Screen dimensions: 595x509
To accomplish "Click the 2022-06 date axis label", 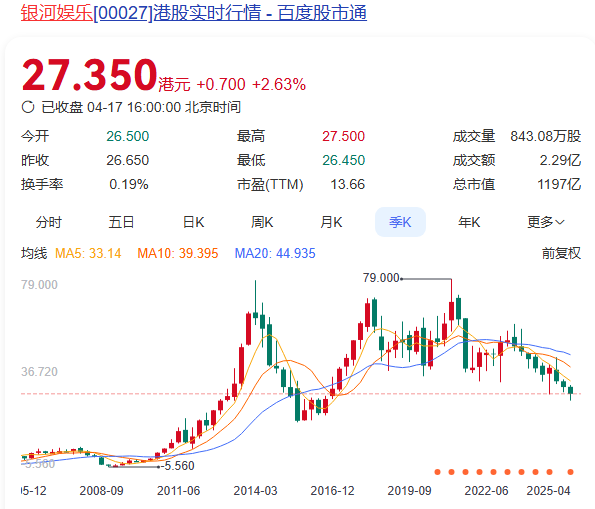I will 486,491.
